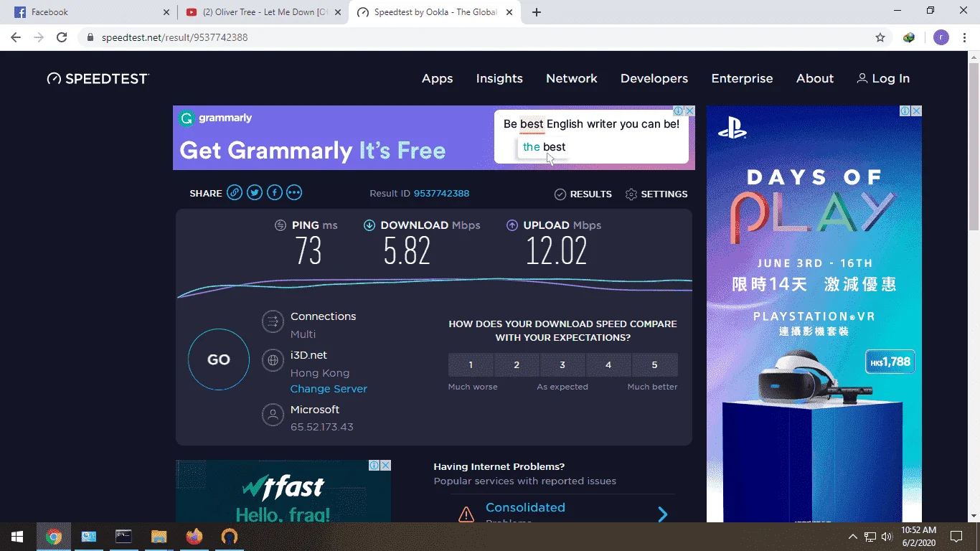980x551 pixels.
Task: Go back to the previous page
Action: click(16, 37)
